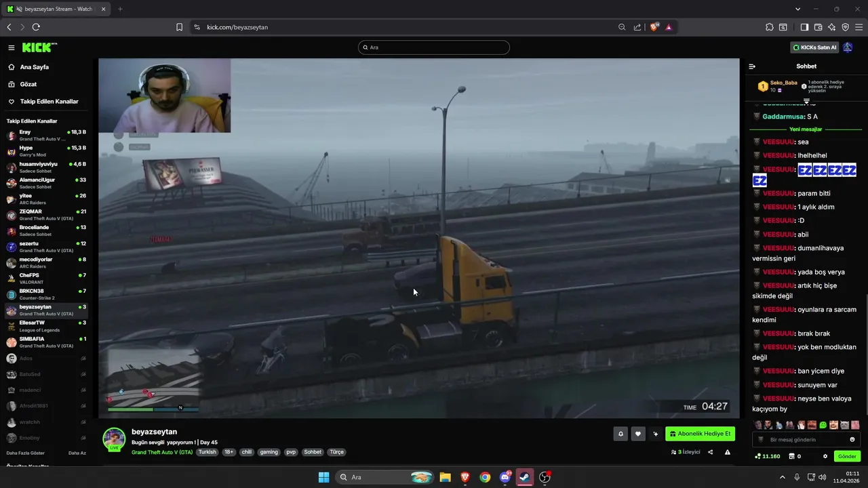The image size is (868, 488).
Task: Open the Brave Wallet icon
Action: click(818, 27)
